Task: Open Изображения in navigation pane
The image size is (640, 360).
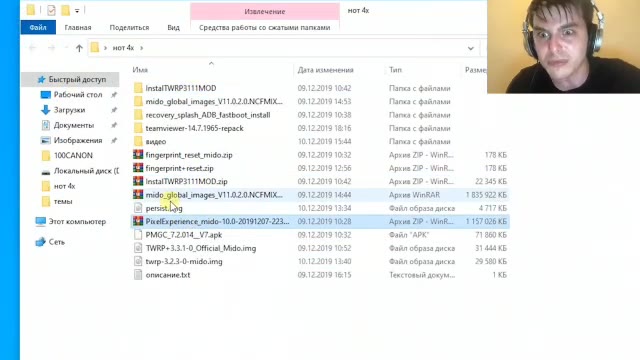Action: click(78, 140)
